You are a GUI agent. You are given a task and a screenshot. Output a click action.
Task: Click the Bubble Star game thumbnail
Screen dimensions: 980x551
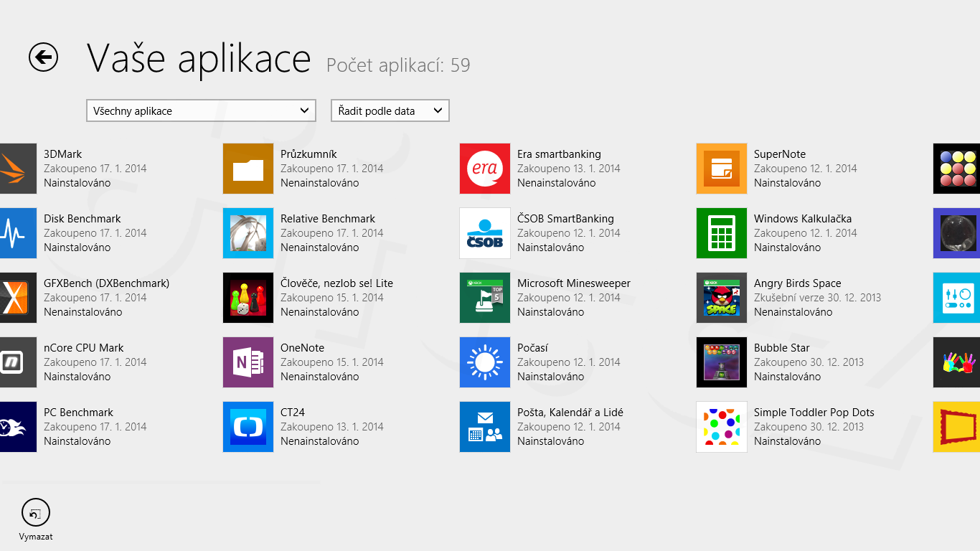(x=722, y=362)
